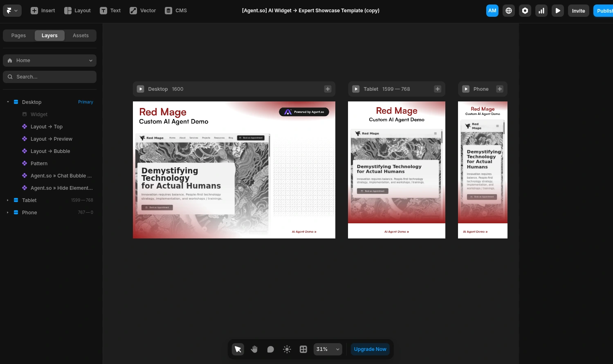Click the Desktop 1600 breakpoint label
This screenshot has height=364, width=613.
(x=166, y=89)
